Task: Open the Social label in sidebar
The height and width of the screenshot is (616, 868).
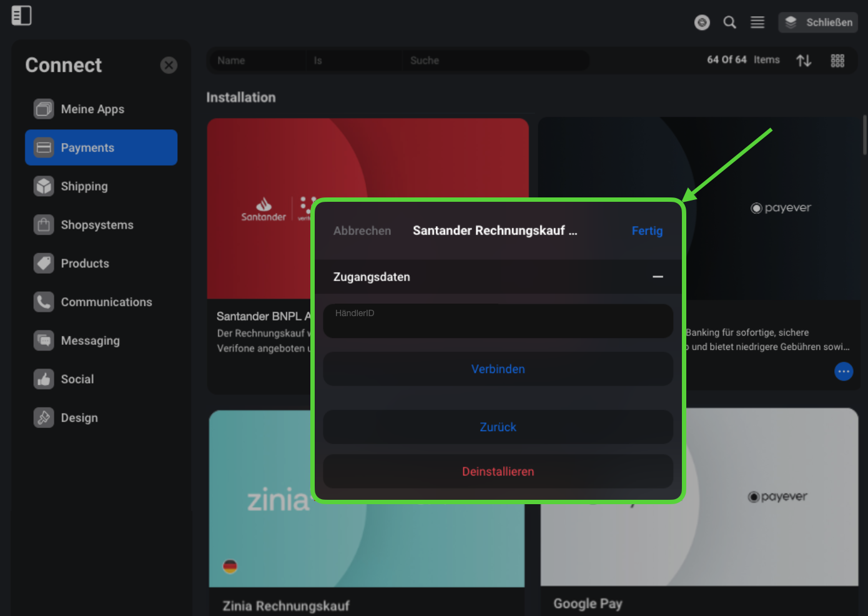Action: coord(77,379)
